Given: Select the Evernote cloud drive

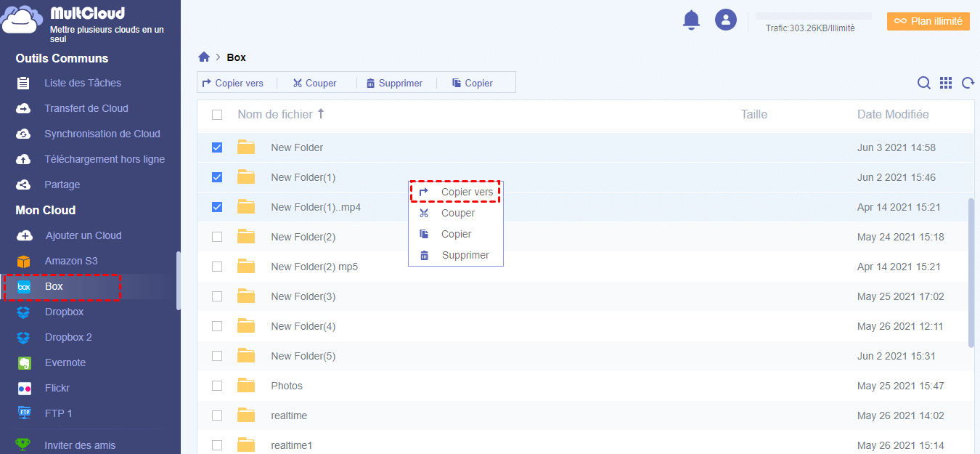Looking at the screenshot, I should (65, 362).
